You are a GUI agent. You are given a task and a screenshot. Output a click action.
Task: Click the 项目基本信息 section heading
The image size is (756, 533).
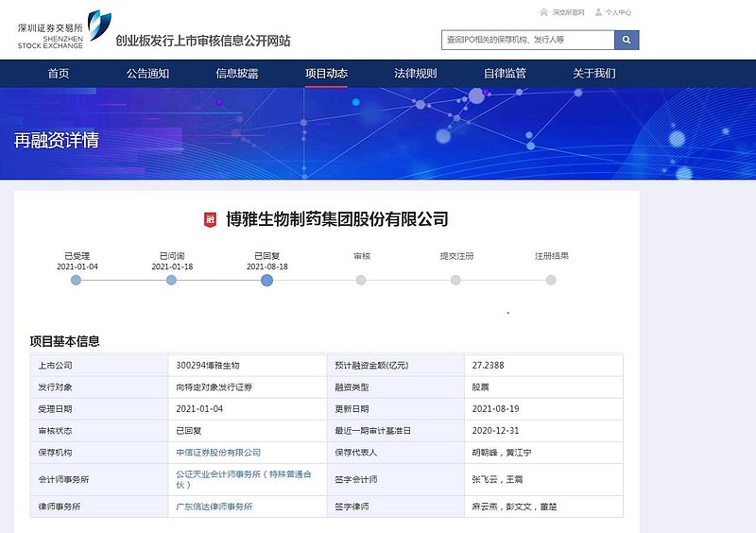tap(64, 341)
